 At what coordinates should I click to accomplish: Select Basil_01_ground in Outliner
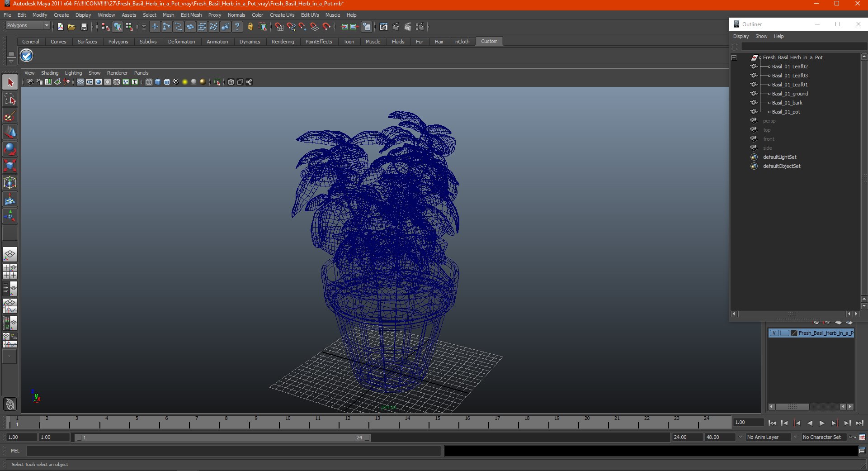790,94
